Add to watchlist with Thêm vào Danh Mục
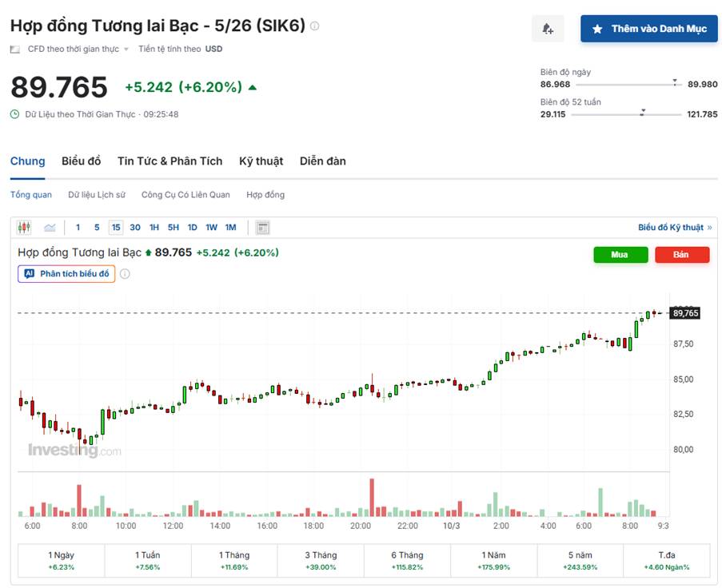722x588 pixels. [648, 29]
